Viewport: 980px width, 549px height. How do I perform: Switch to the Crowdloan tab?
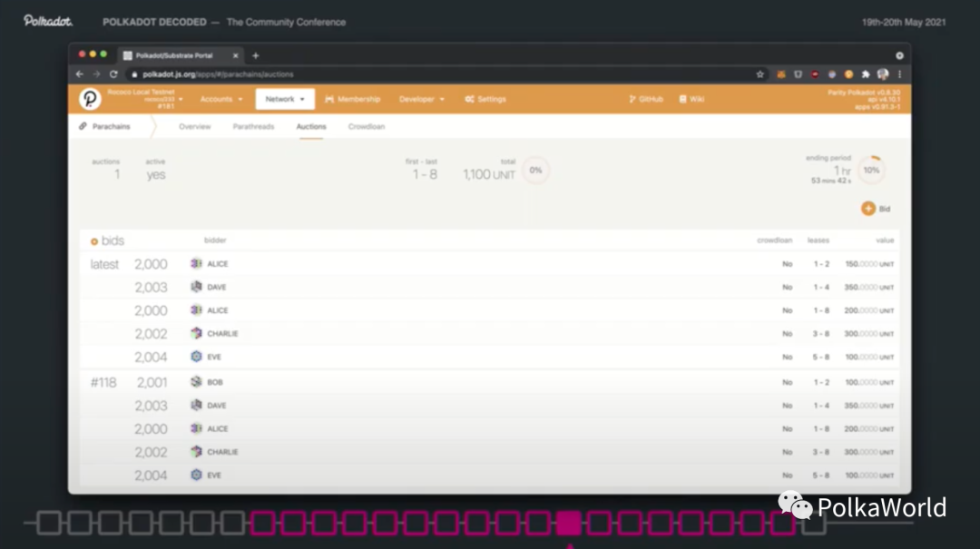click(x=367, y=126)
